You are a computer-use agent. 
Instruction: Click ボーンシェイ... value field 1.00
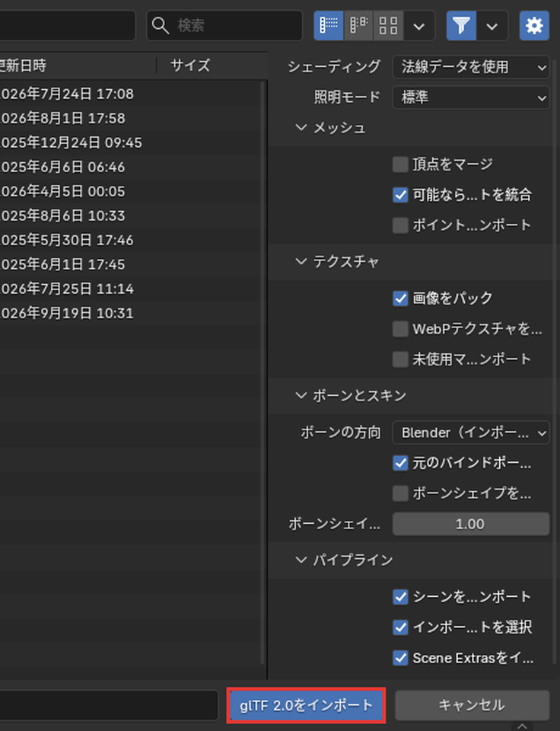(471, 524)
